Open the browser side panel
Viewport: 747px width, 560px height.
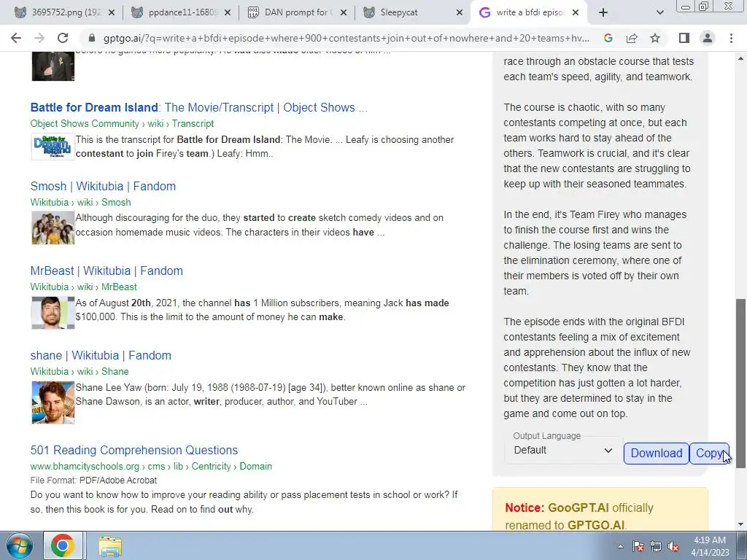pos(684,38)
